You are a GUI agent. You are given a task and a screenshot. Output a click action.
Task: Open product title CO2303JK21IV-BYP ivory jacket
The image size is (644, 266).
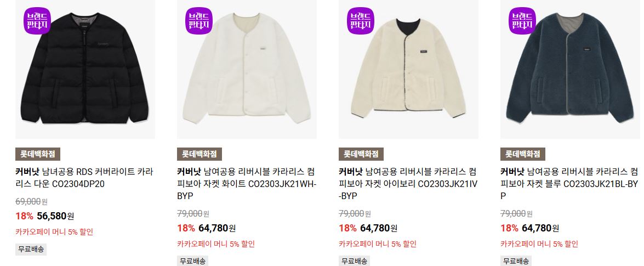click(x=409, y=184)
